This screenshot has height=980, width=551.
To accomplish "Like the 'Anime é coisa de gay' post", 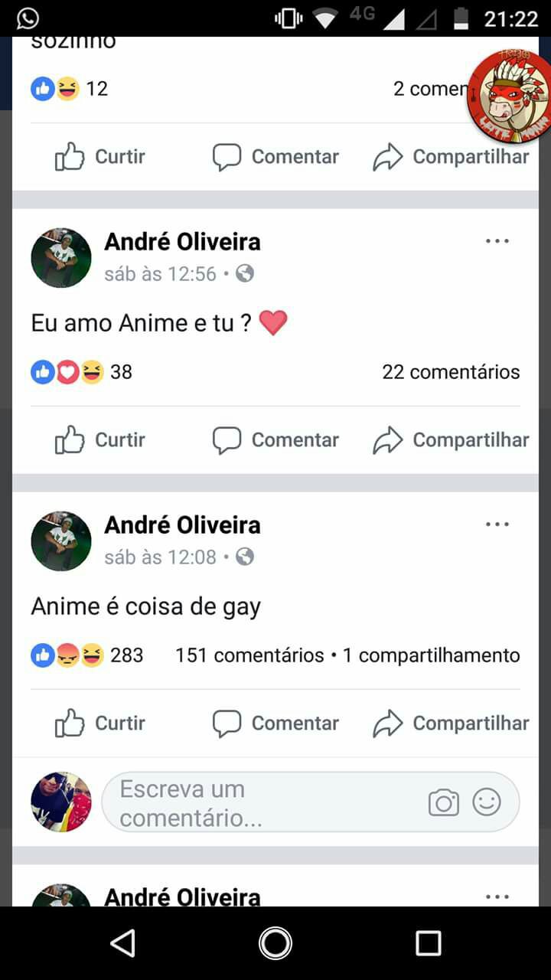I will click(x=99, y=724).
